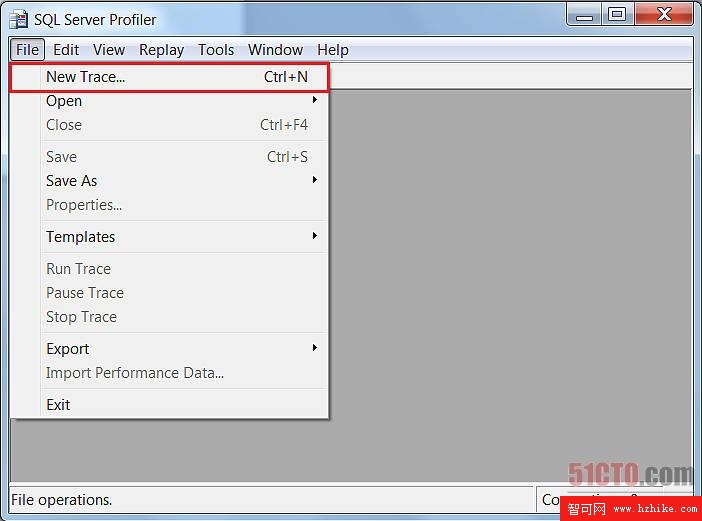
Task: Open the Tools menu
Action: [216, 50]
